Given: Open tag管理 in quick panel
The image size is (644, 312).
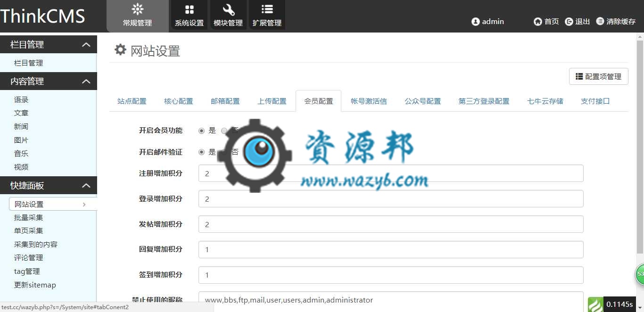Looking at the screenshot, I should click(27, 271).
